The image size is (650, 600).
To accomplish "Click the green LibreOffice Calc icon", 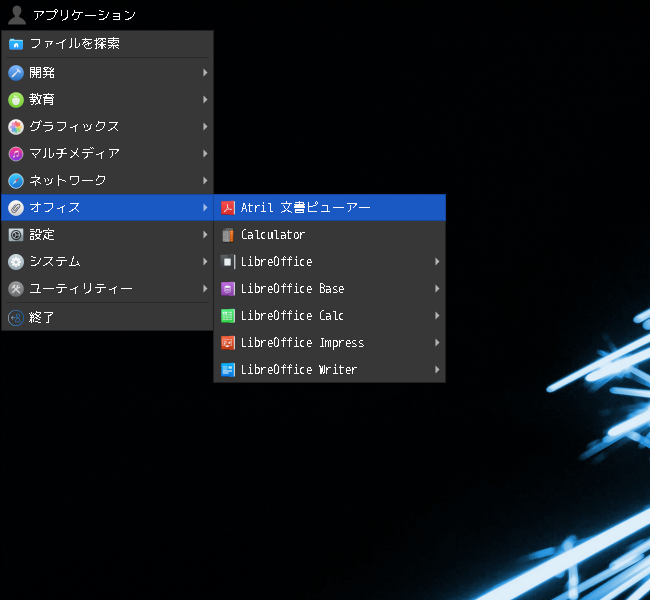I will click(x=228, y=316).
